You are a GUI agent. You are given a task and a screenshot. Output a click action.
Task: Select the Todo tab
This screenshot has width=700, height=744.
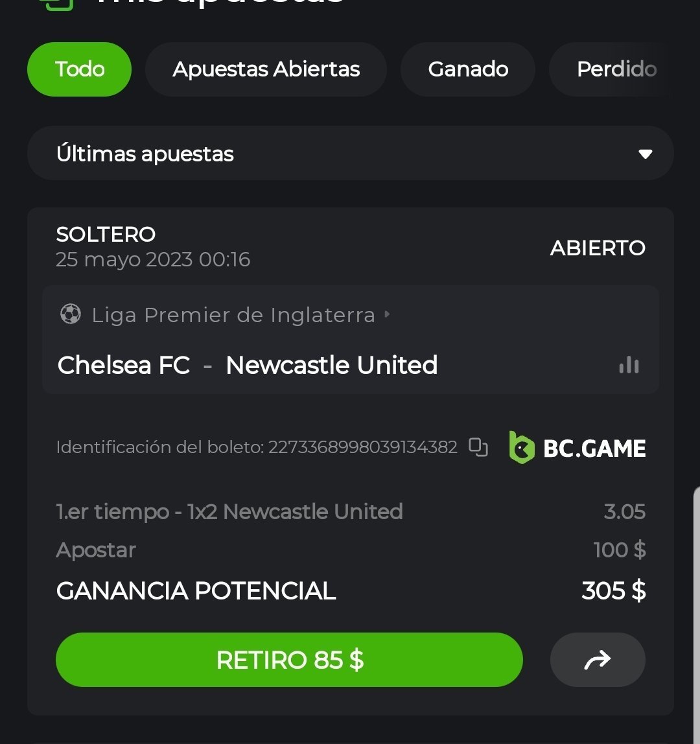click(x=80, y=69)
